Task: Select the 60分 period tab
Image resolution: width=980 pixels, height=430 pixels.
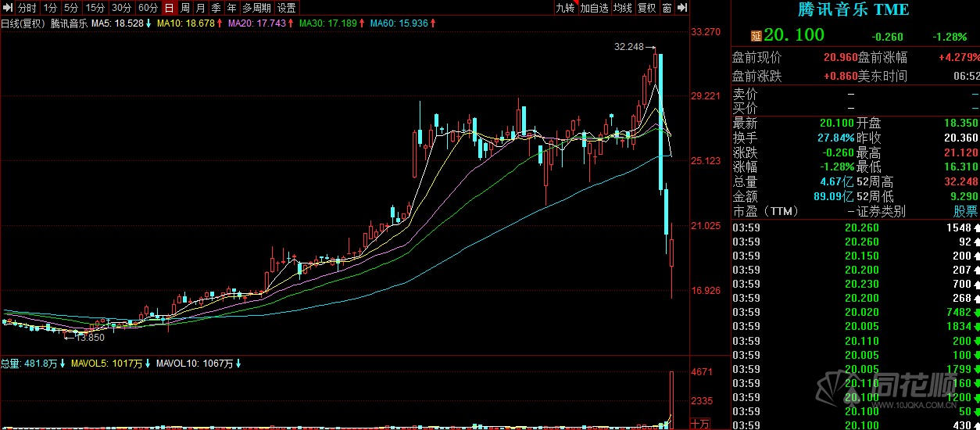Action: [148, 8]
